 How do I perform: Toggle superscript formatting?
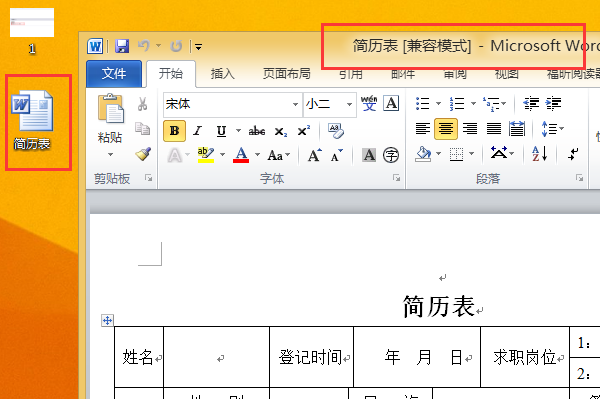[x=304, y=131]
